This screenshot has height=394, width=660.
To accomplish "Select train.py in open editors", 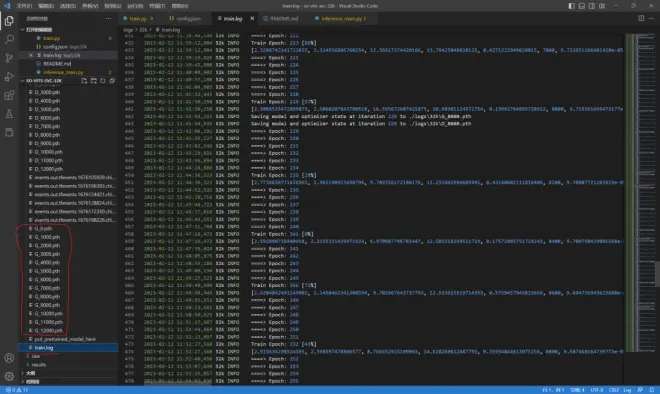I will point(69,38).
